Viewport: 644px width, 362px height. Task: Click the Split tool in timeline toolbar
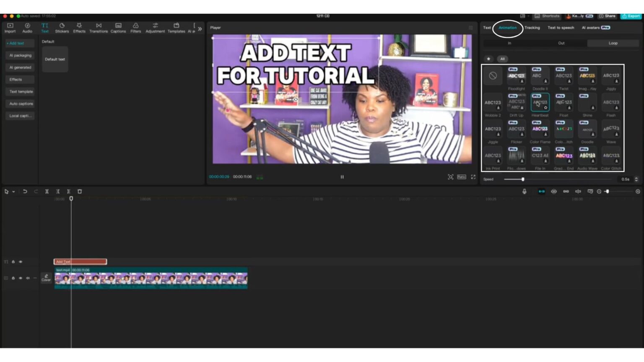[47, 191]
